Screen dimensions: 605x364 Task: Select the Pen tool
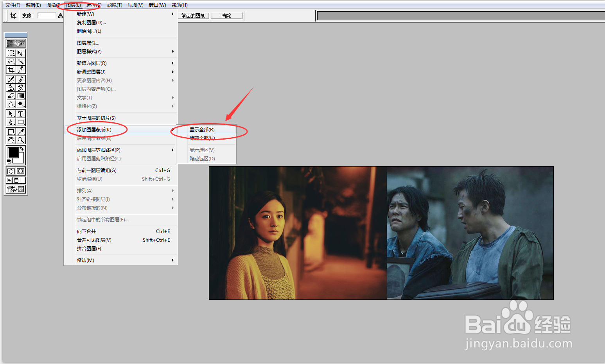[x=11, y=122]
